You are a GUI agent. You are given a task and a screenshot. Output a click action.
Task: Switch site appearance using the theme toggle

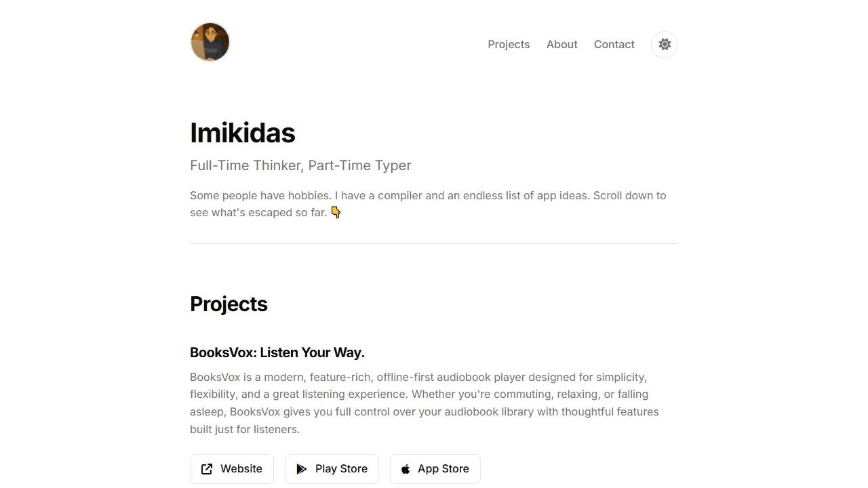click(665, 44)
